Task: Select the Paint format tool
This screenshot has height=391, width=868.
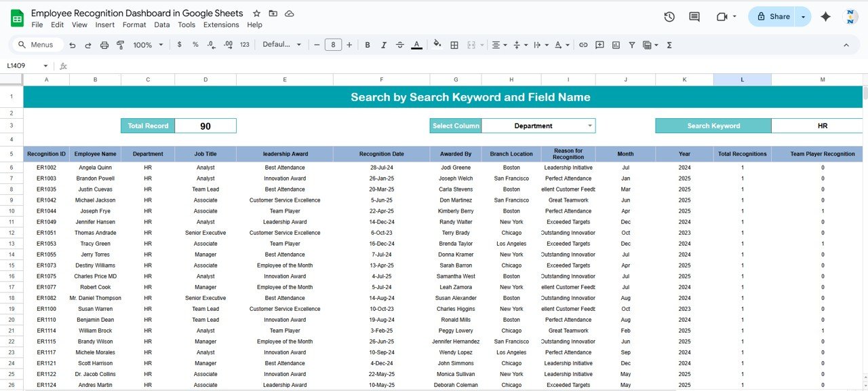Action: (x=121, y=45)
